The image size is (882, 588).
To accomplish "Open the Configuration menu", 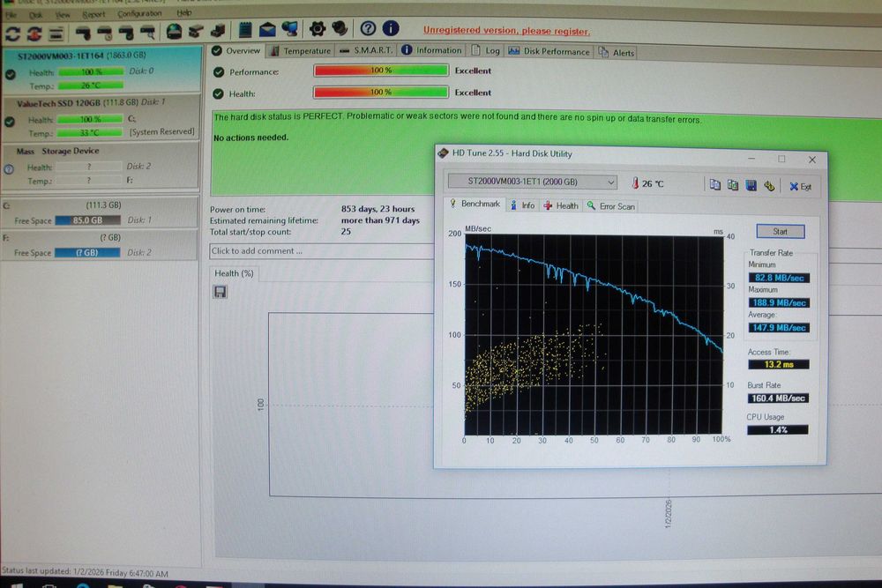I will tap(139, 13).
